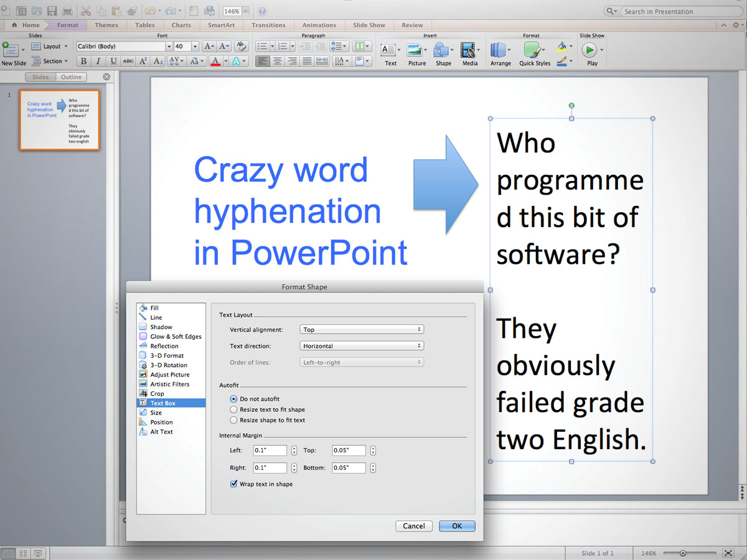Center the text

click(x=277, y=61)
